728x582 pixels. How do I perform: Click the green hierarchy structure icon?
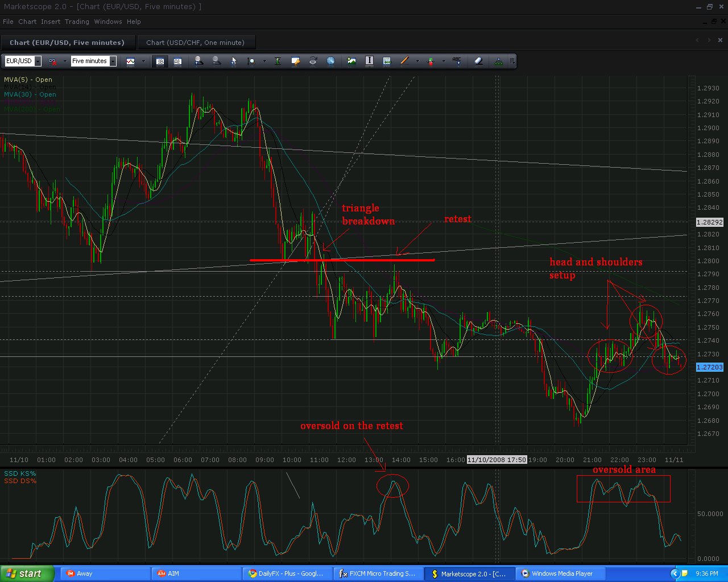pos(499,61)
